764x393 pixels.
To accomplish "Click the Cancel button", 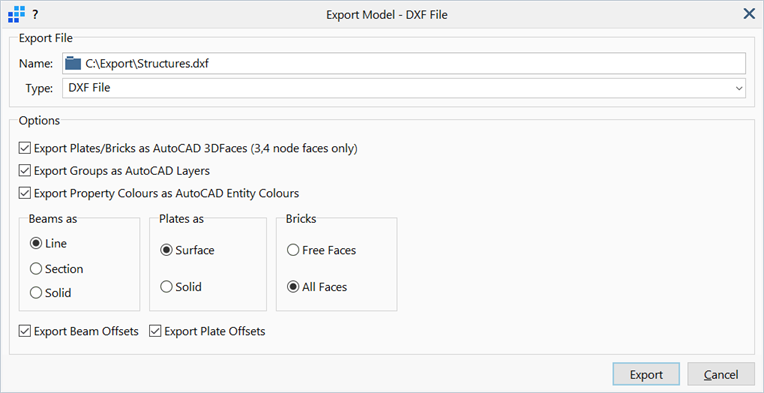I will point(721,375).
